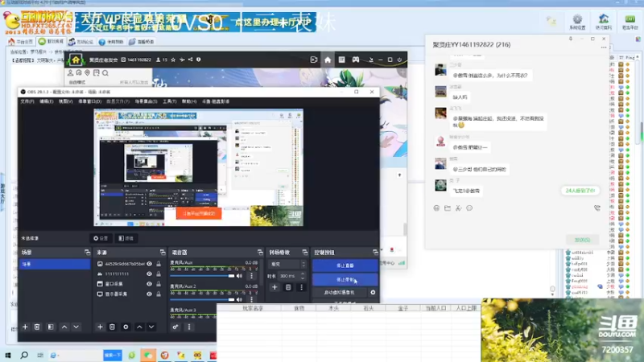The image size is (644, 362).
Task: Adjust the transition duration stepper
Action: click(303, 276)
